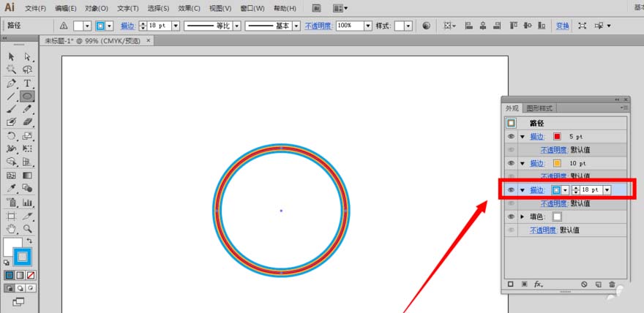Viewport: 644px width, 313px height.
Task: Select the Line Segment tool
Action: click(x=12, y=97)
